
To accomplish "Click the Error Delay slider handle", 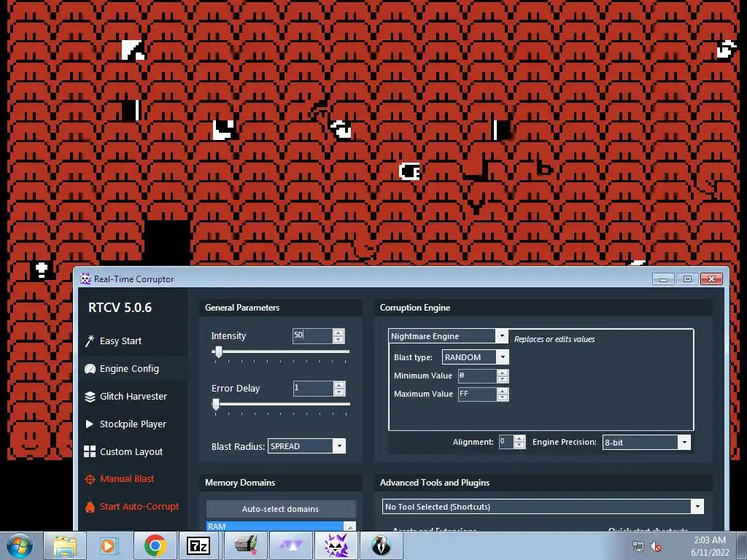I will click(216, 405).
